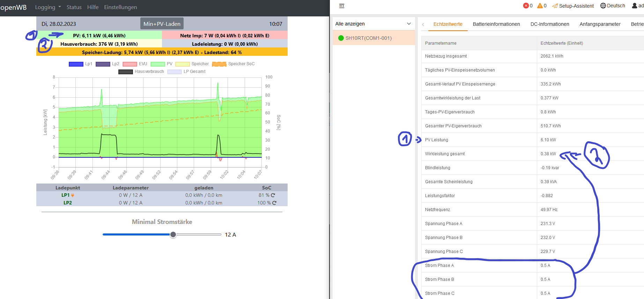Image resolution: width=644 pixels, height=299 pixels.
Task: Switch to Batterieinformationen tab
Action: tap(496, 24)
